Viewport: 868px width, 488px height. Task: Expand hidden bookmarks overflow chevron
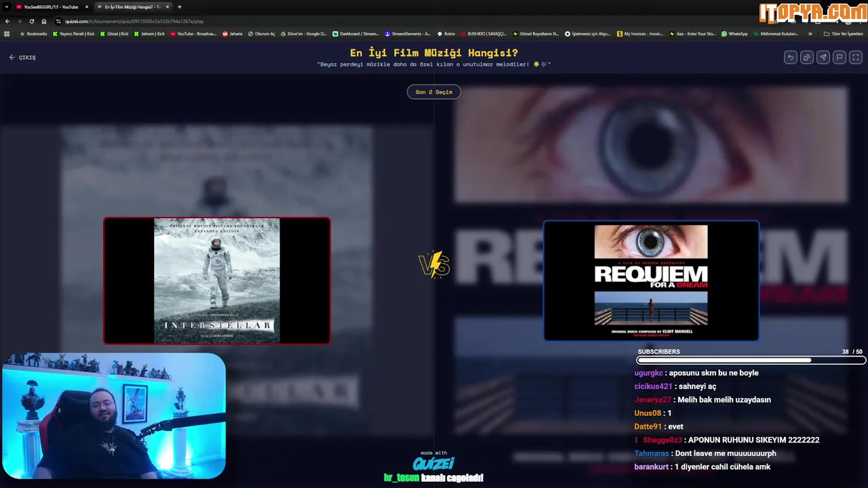pos(810,33)
